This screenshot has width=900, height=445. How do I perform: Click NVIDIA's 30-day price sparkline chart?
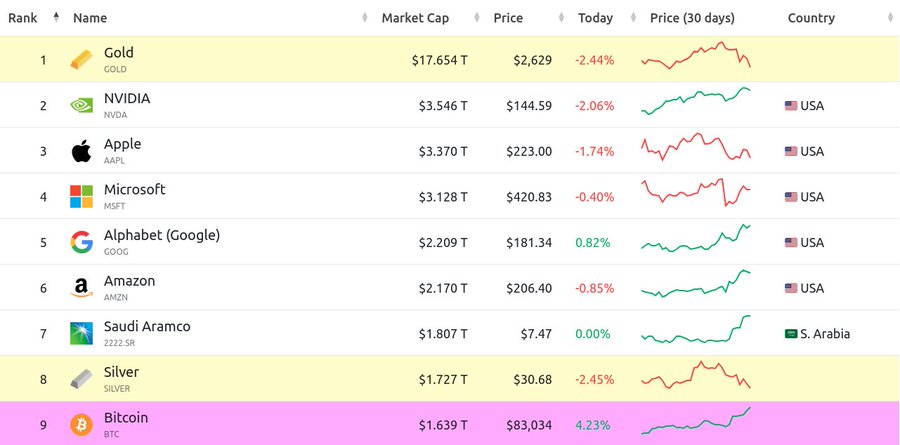coord(696,101)
